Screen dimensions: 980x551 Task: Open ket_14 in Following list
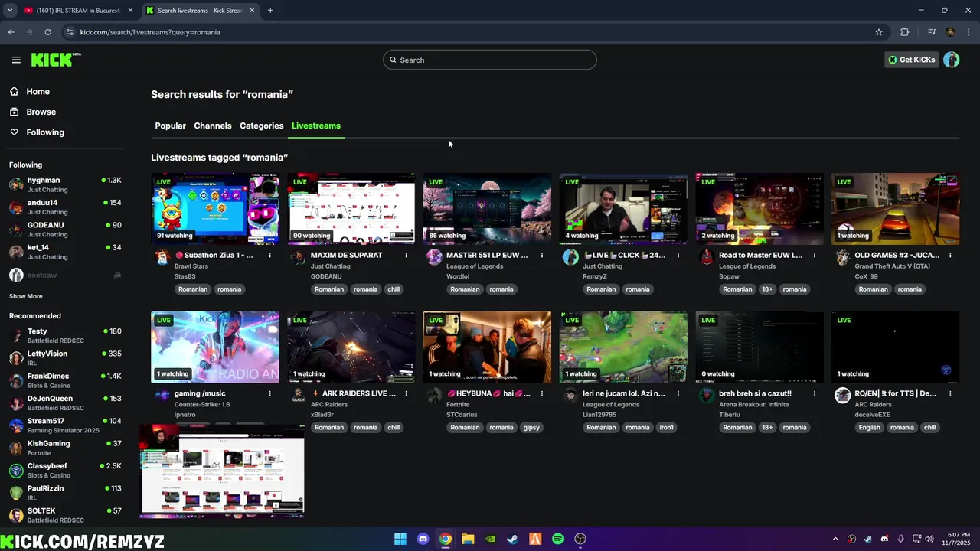[x=65, y=252]
